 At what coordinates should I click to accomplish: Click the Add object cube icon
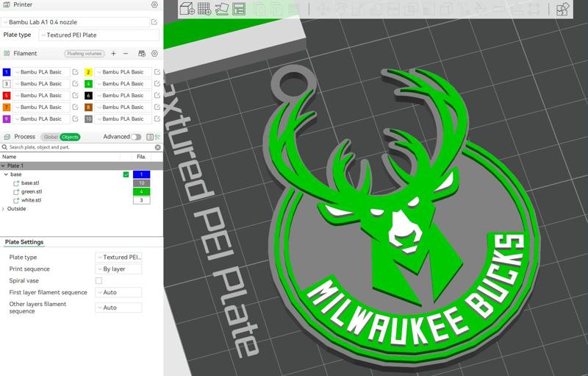pyautogui.click(x=187, y=9)
